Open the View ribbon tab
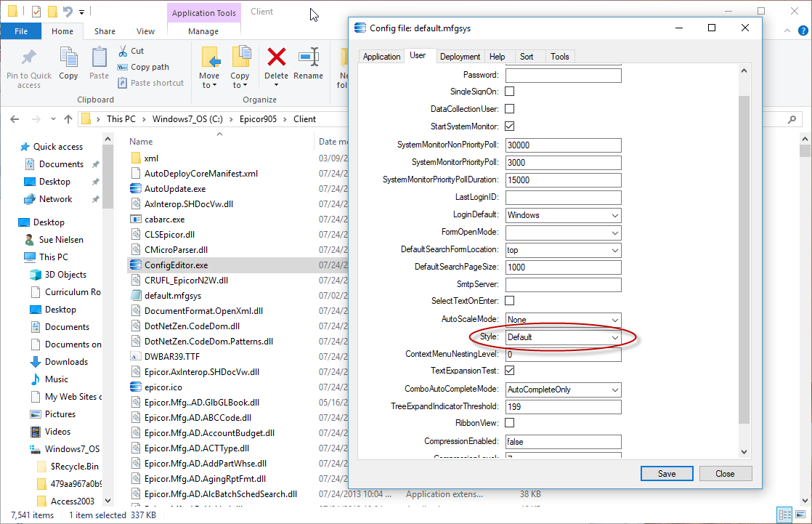 point(145,31)
